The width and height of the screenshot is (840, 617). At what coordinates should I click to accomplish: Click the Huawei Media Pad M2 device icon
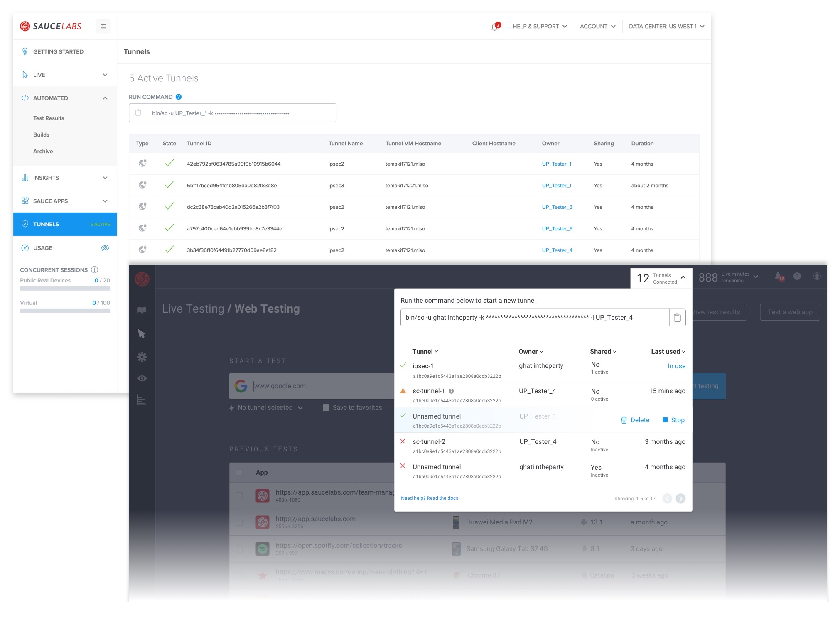point(456,522)
